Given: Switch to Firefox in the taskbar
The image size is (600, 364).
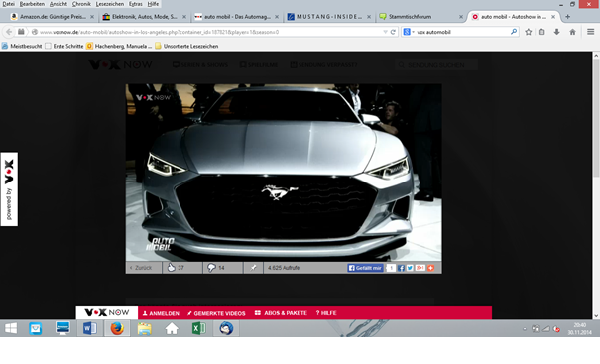Looking at the screenshot, I should tap(117, 328).
